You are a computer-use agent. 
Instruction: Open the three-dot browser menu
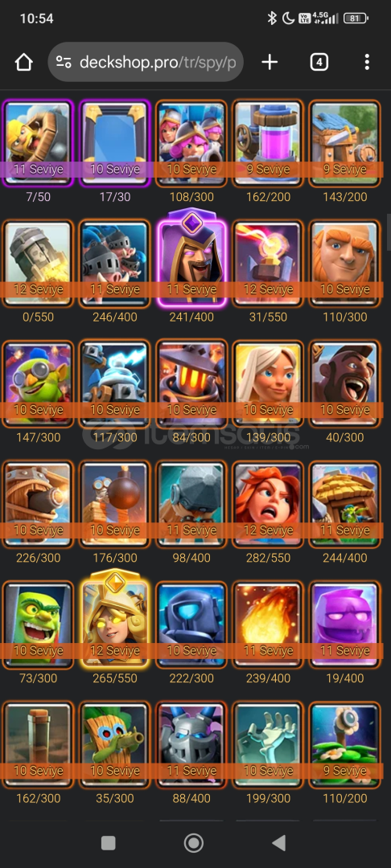pos(367,62)
